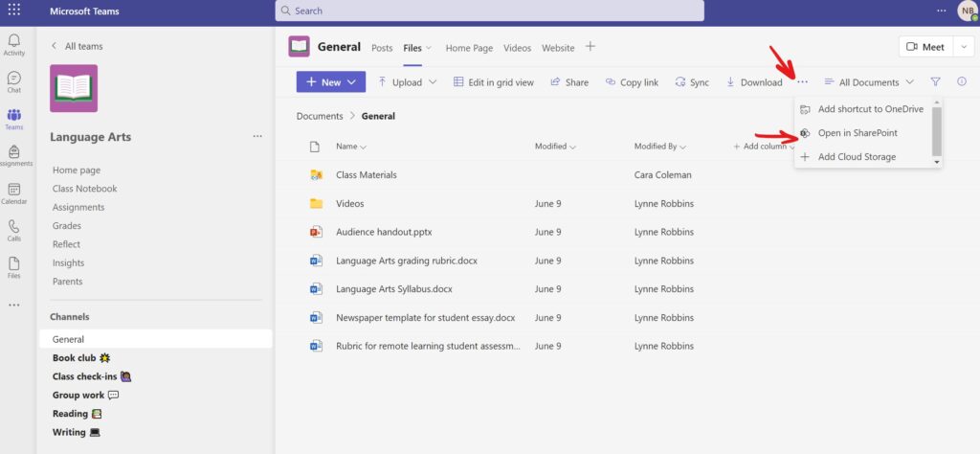The image size is (980, 454).
Task: Start a meeting with Meet button
Action: point(925,47)
